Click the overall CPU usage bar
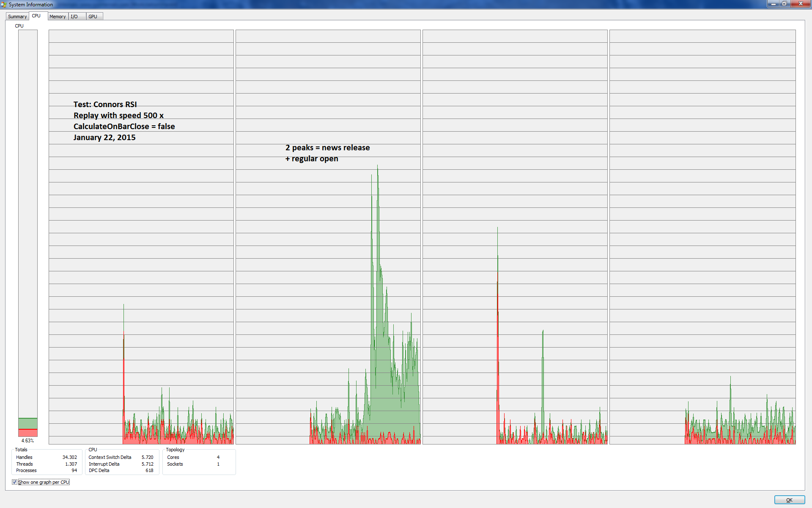This screenshot has width=812, height=508. point(28,233)
